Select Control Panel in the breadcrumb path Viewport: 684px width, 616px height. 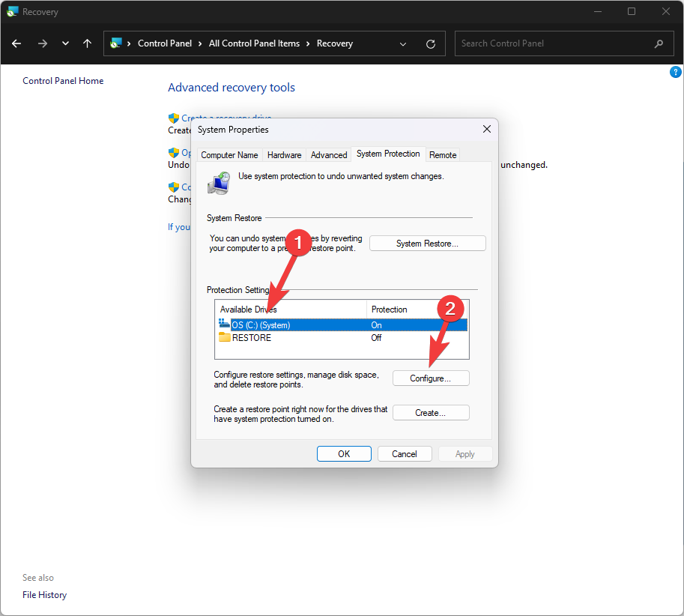pos(165,43)
